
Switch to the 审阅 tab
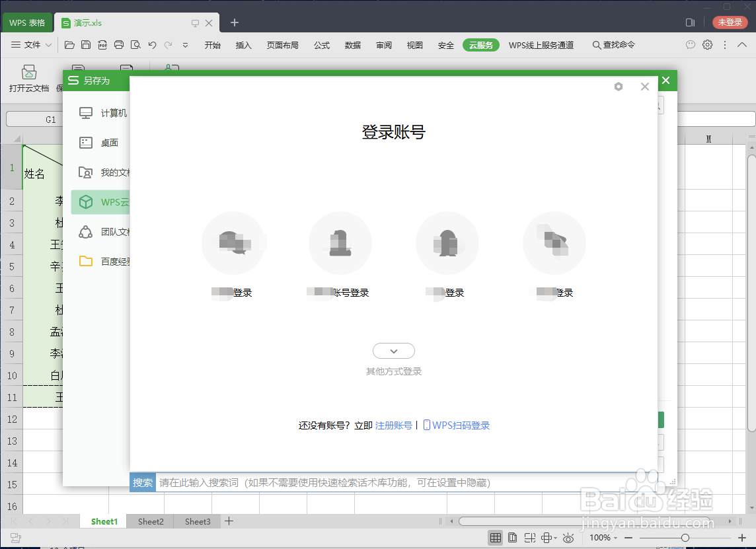pos(384,45)
